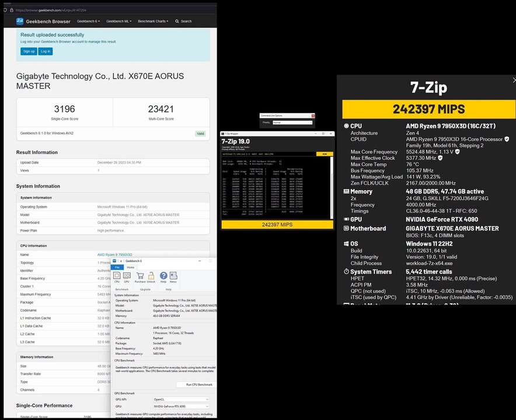Click the AMD Ryzen 9 7950X3D link
The image size is (516, 420).
pos(114,254)
